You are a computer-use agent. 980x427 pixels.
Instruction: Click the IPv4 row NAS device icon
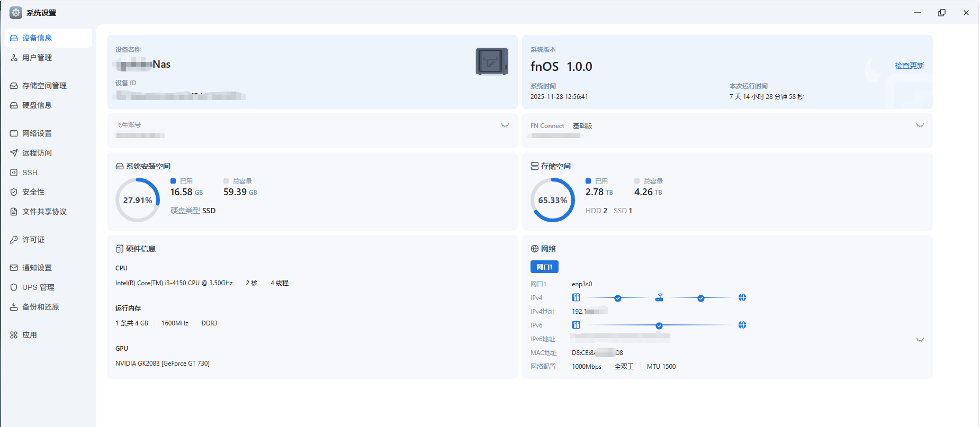click(x=576, y=297)
